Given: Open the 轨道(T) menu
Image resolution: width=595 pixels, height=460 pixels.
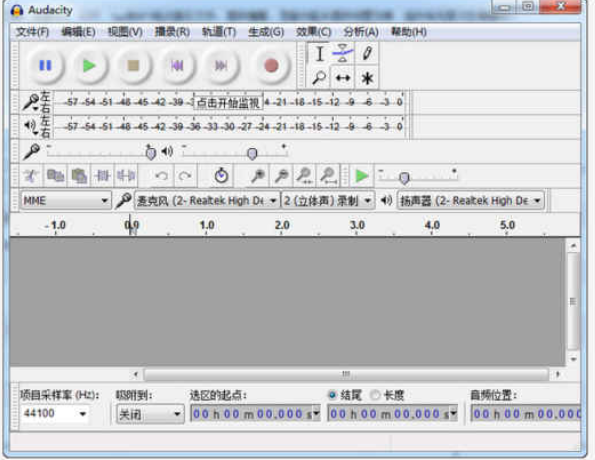Looking at the screenshot, I should pos(219,32).
